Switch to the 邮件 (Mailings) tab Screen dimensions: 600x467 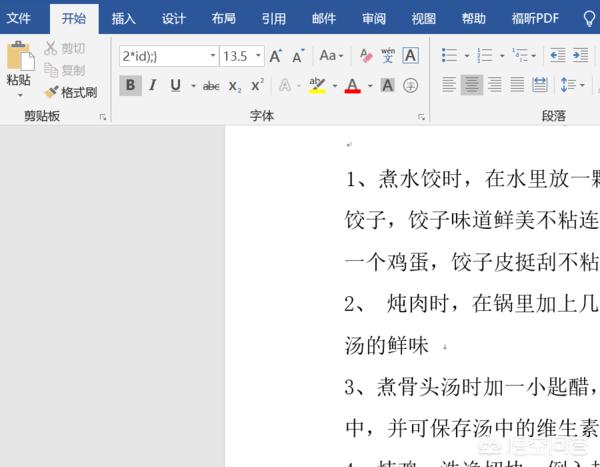pyautogui.click(x=324, y=18)
